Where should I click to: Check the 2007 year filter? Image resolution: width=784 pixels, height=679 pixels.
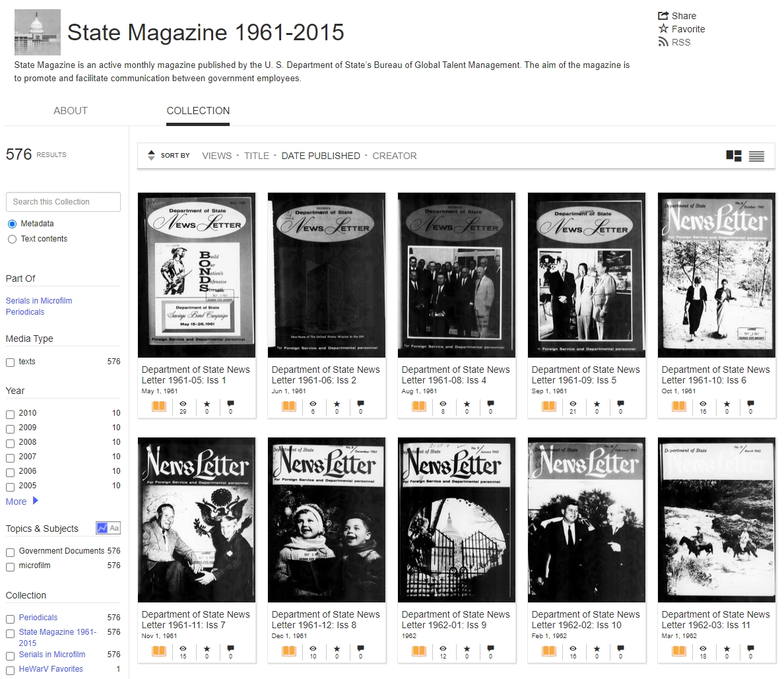(10, 457)
